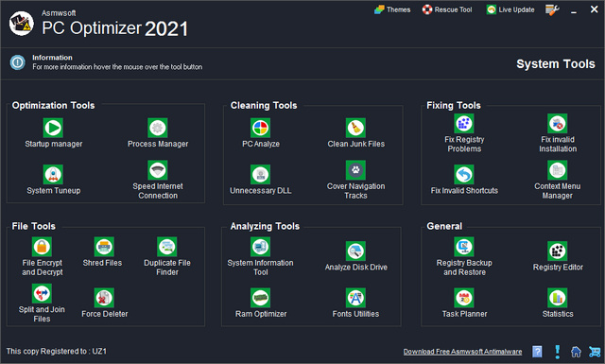Click the Shred Files label

[102, 263]
